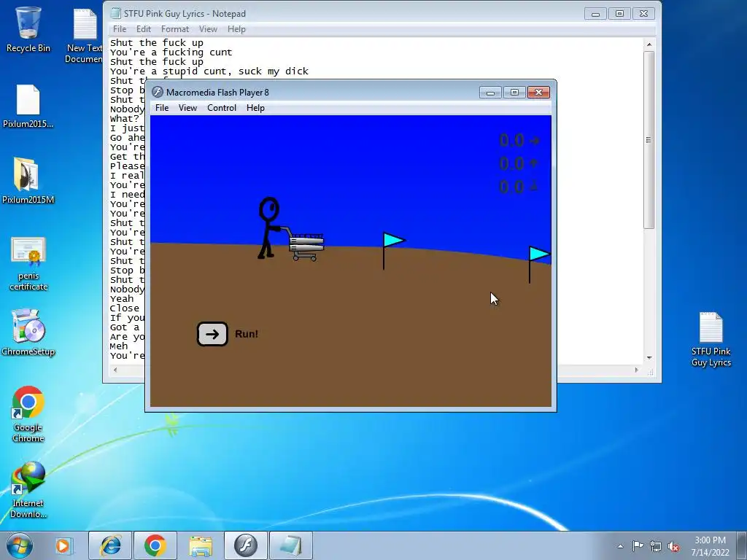
Task: Open the Flash Player File menu
Action: pos(162,108)
